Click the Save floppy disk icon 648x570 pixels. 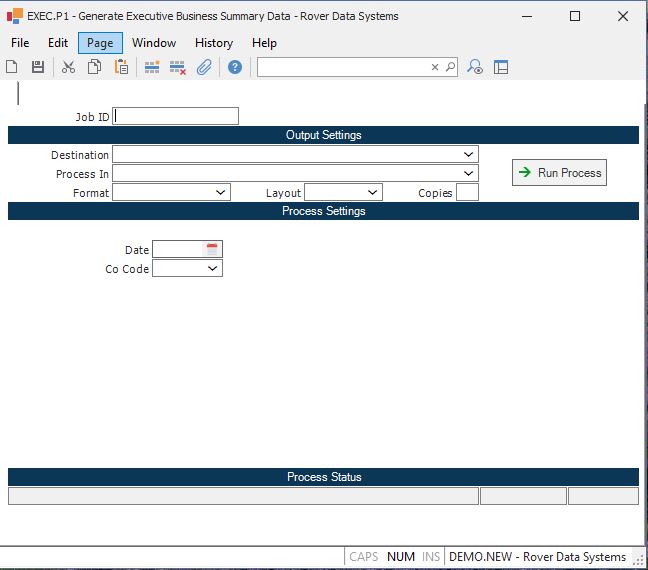38,67
